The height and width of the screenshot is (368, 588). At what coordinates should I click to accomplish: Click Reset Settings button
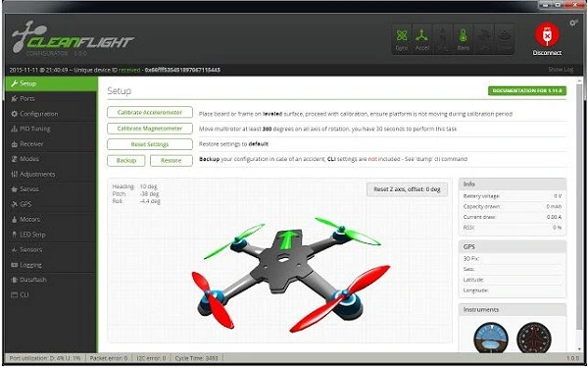click(x=150, y=144)
